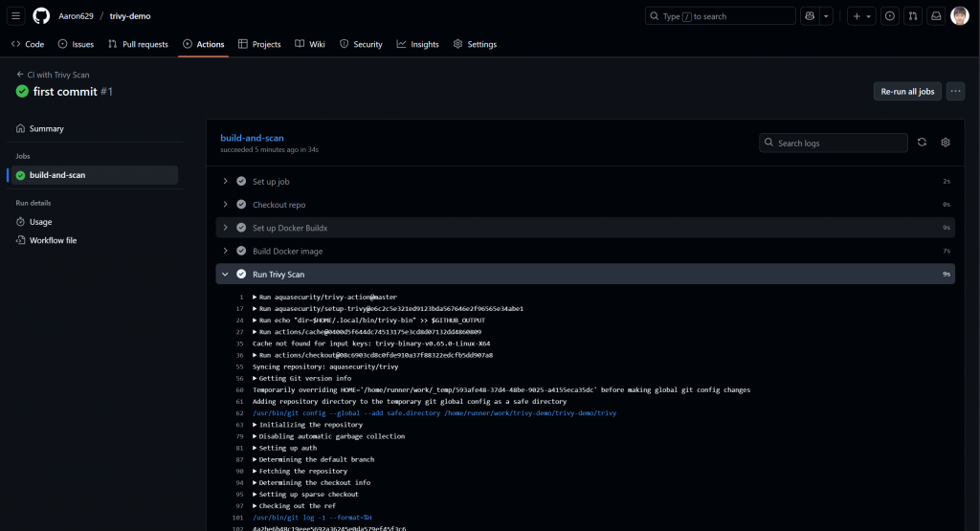Click the git log -1 command line

coord(312,518)
